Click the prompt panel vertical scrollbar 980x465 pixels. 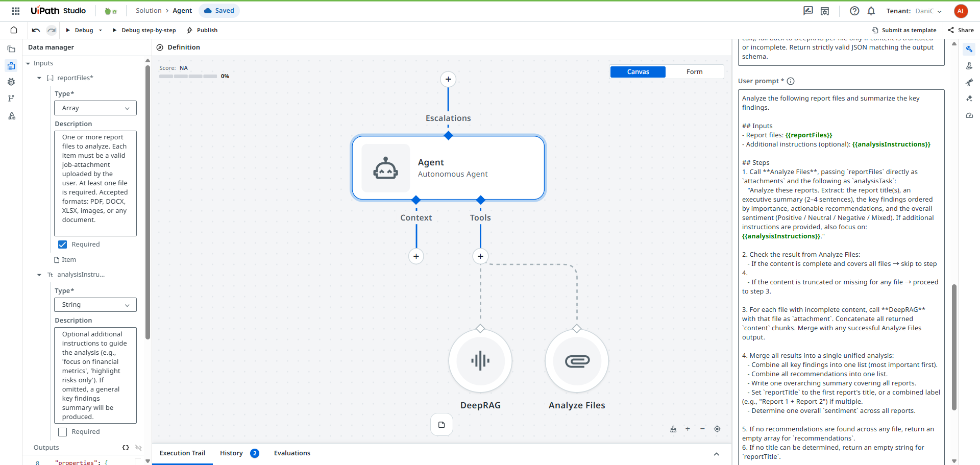point(954,347)
